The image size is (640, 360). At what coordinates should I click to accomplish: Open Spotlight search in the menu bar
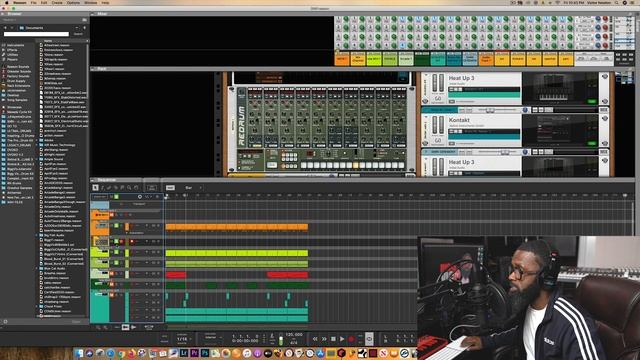click(617, 2)
